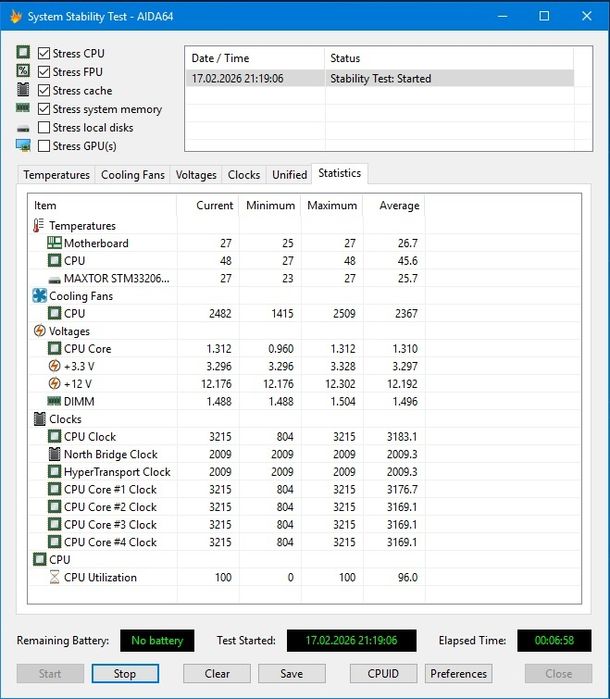The image size is (610, 699).
Task: Click the CPU chip icon beside Stress CPU
Action: 23,52
